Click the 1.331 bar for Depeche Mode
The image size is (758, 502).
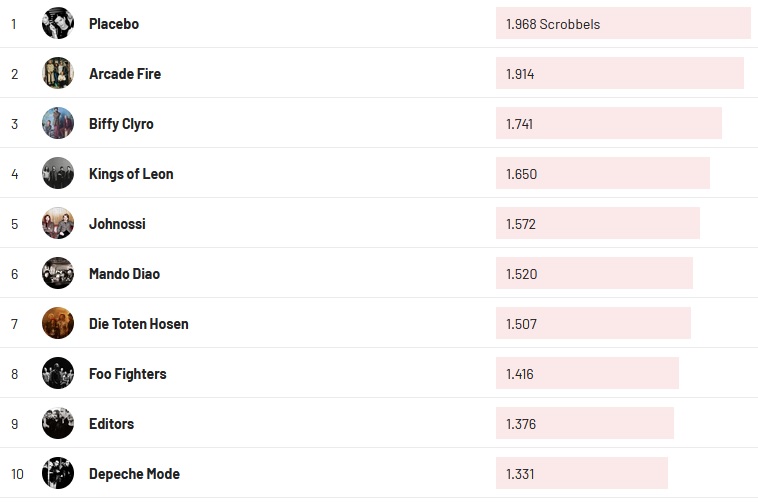coord(581,473)
